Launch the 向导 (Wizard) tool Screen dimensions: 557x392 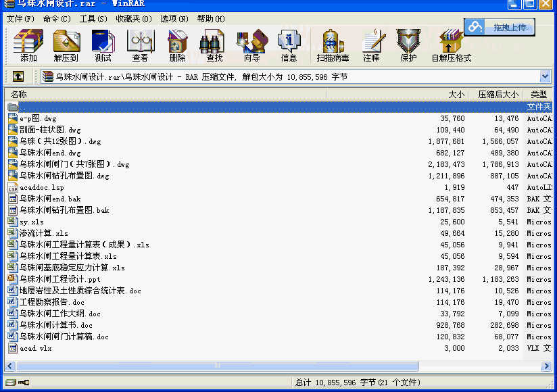(251, 45)
